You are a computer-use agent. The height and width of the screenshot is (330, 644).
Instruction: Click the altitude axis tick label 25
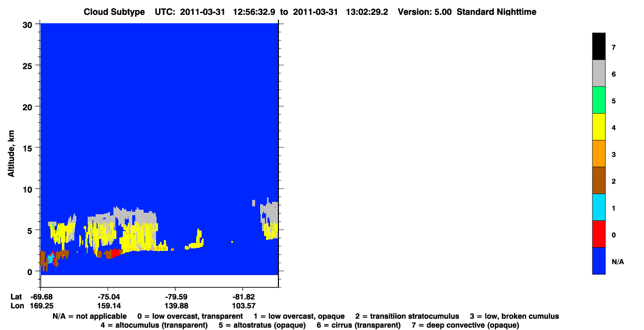click(x=29, y=65)
